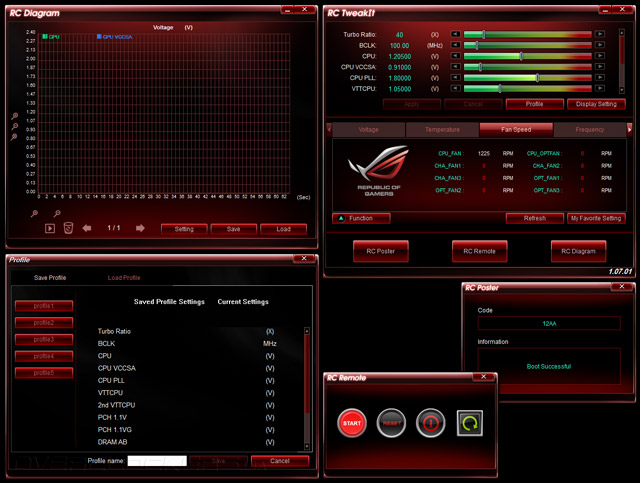The height and width of the screenshot is (483, 640).
Task: Decrease CPU PLL with left arrow
Action: coord(456,78)
